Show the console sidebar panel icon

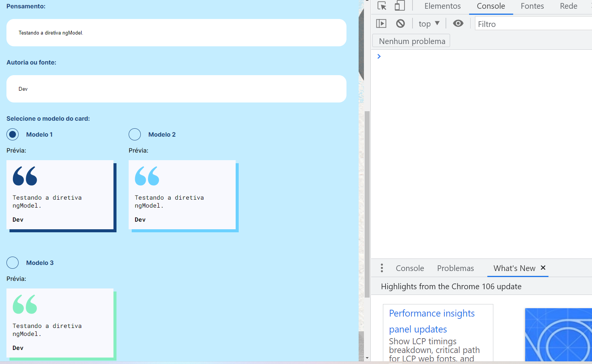tap(381, 24)
